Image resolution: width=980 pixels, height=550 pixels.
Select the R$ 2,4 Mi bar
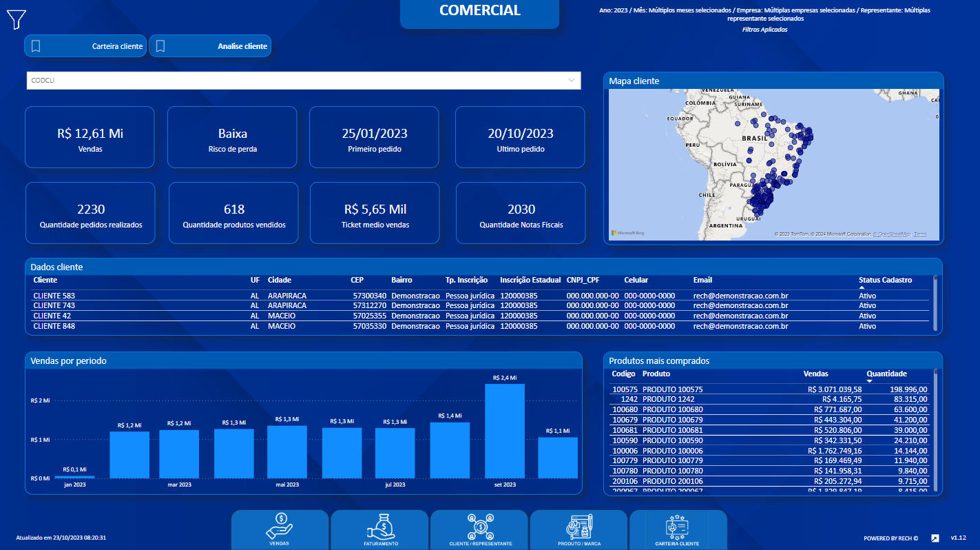[505, 431]
